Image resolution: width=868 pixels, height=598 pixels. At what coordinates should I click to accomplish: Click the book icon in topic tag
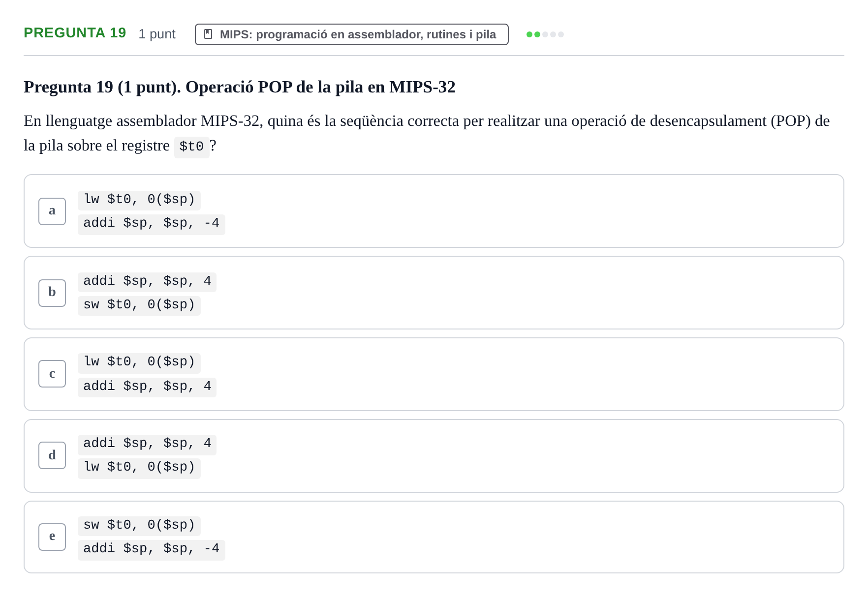[x=208, y=34]
